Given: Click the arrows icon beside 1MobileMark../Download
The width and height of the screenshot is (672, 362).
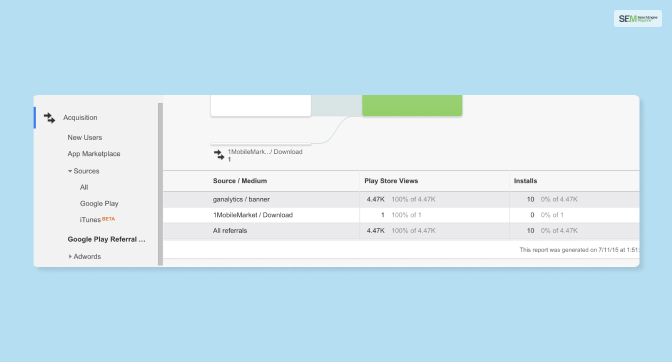Looking at the screenshot, I should [x=219, y=155].
